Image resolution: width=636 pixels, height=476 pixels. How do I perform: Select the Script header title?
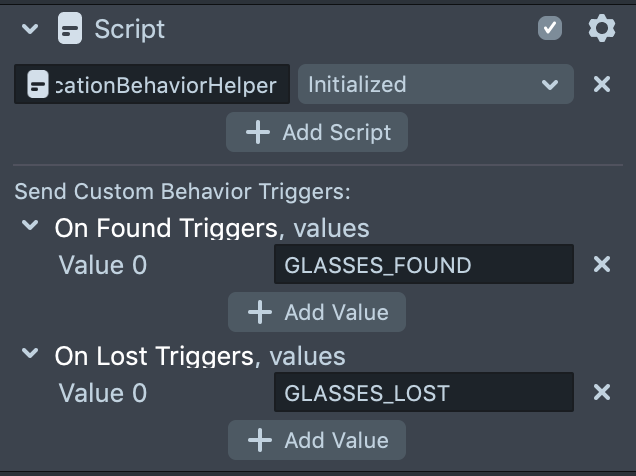coord(130,29)
